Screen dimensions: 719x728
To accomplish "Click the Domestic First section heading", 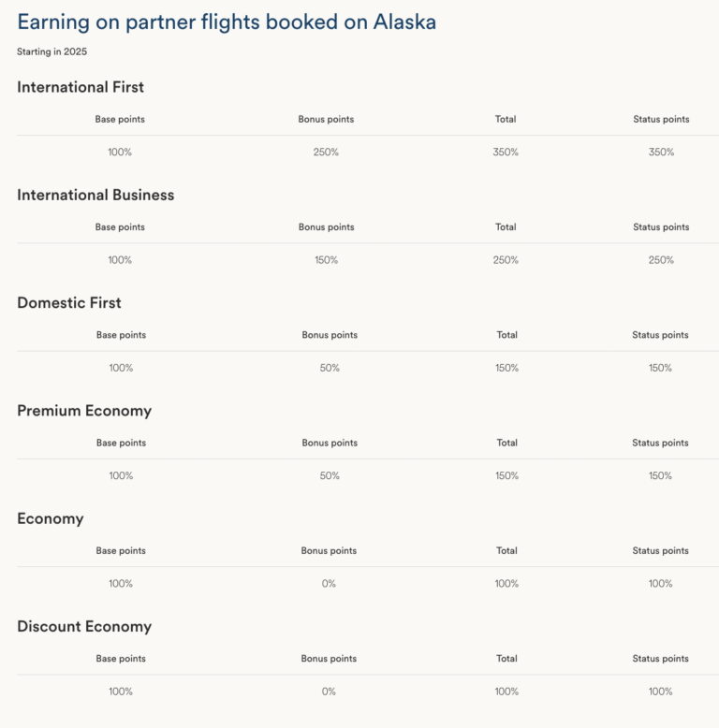I will click(69, 303).
